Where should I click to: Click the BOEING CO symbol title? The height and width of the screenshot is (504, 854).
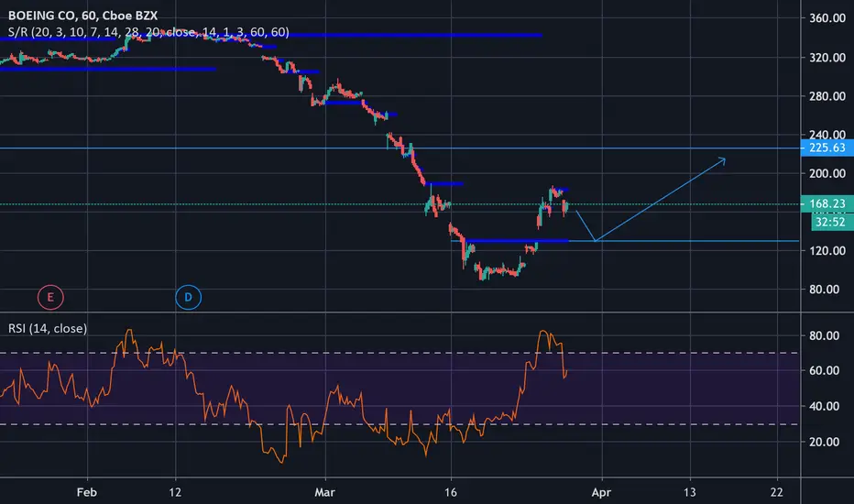pos(82,16)
